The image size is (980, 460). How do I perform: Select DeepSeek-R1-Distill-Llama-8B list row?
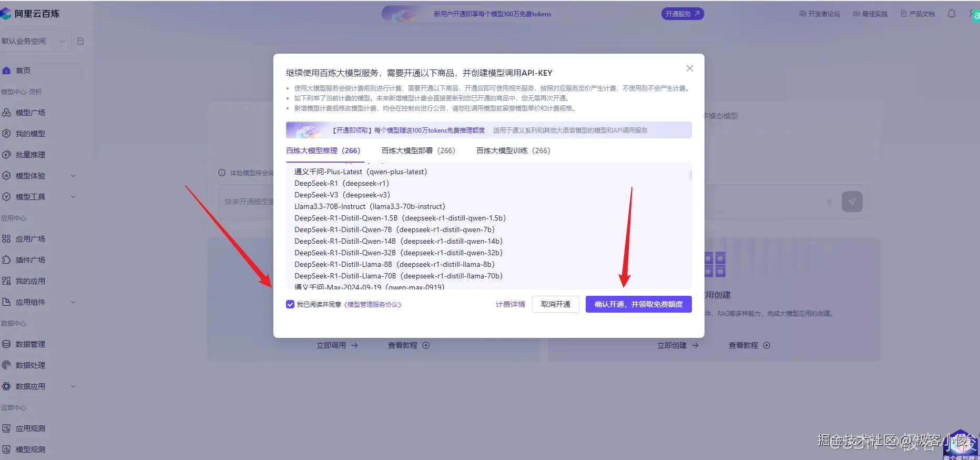coord(395,264)
